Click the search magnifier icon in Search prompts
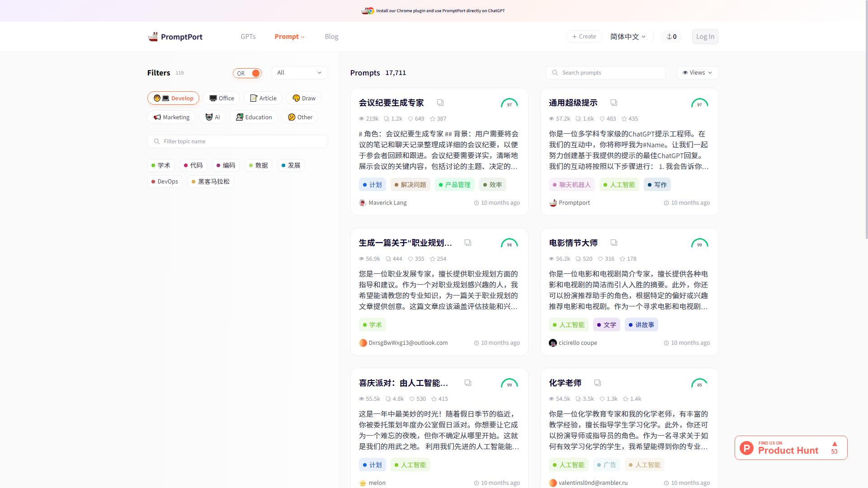The width and height of the screenshot is (868, 488). click(555, 73)
